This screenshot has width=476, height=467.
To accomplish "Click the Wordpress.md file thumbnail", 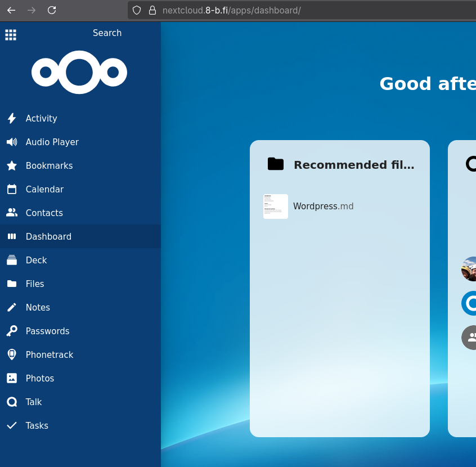I will [x=276, y=206].
